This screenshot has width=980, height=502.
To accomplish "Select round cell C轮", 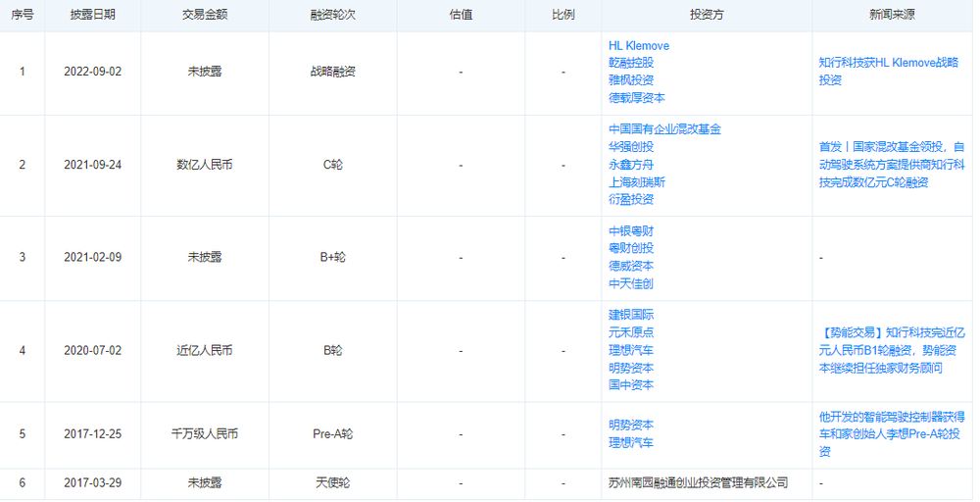I will tap(333, 165).
